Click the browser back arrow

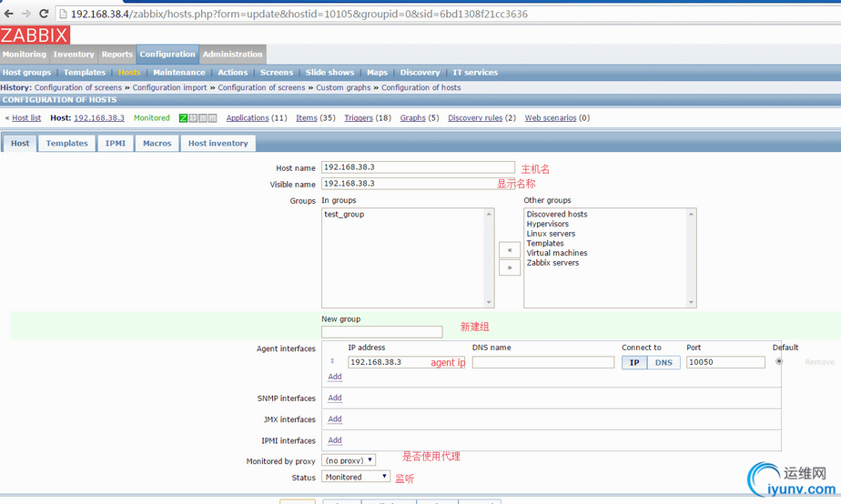8,14
